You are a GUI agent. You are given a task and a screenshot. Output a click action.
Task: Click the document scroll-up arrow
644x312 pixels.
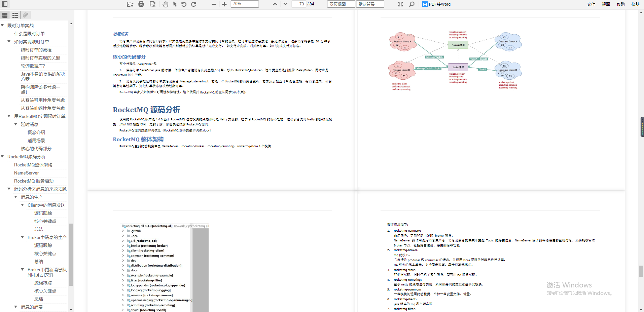tap(641, 12)
